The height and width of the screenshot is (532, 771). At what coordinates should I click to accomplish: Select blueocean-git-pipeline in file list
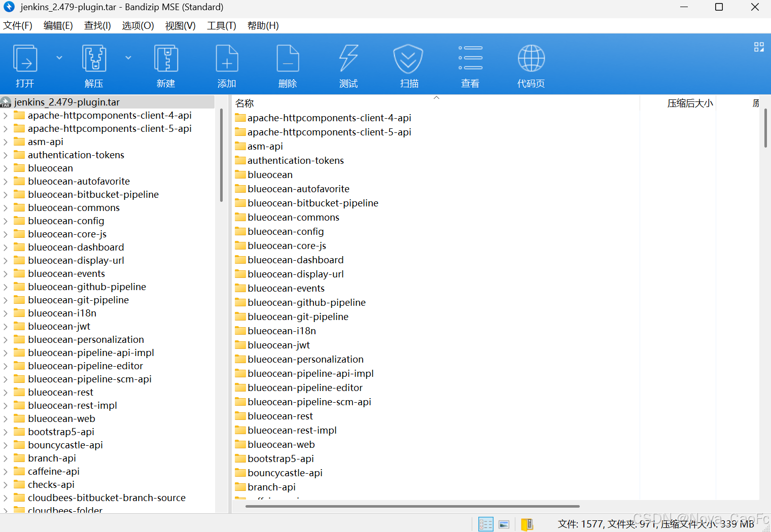click(x=298, y=316)
